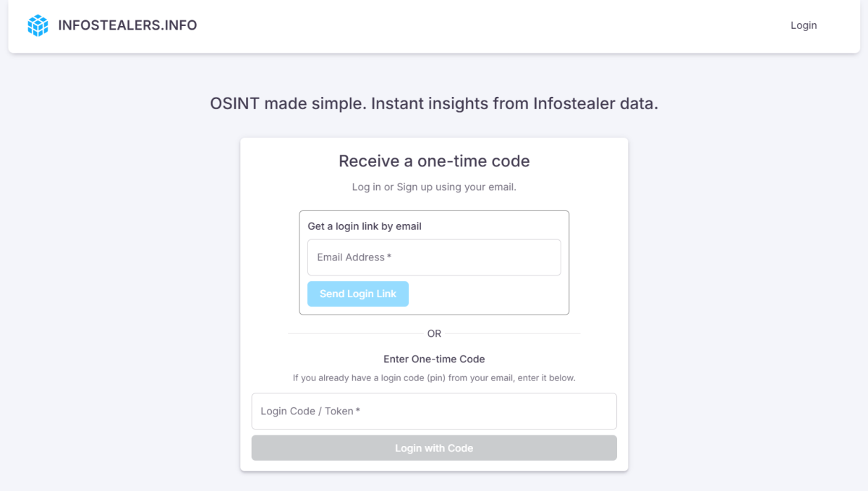
Task: Click the required asterisk after Login Code / Token
Action: pyautogui.click(x=358, y=411)
